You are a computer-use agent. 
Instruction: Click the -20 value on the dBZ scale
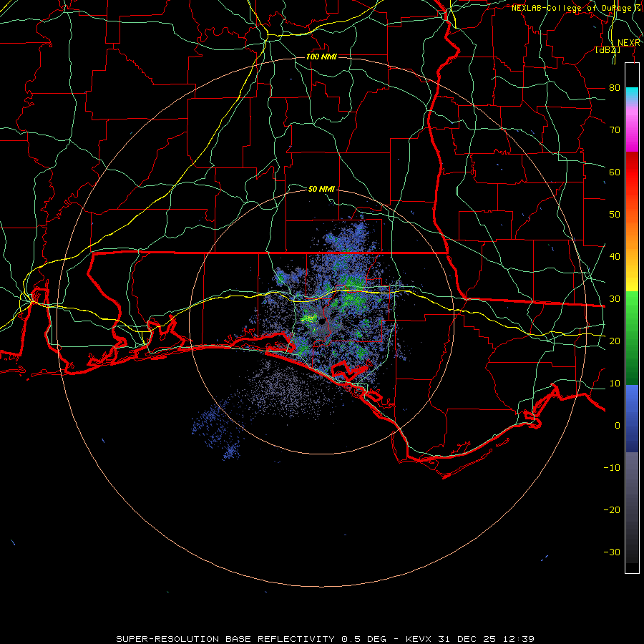(x=612, y=509)
